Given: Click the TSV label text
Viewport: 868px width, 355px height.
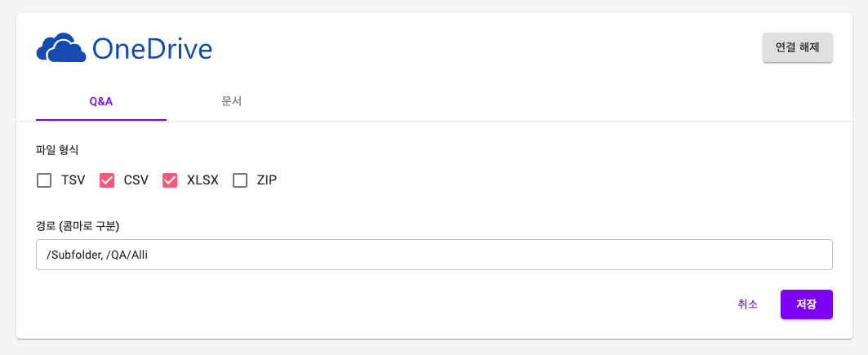Looking at the screenshot, I should [73, 180].
